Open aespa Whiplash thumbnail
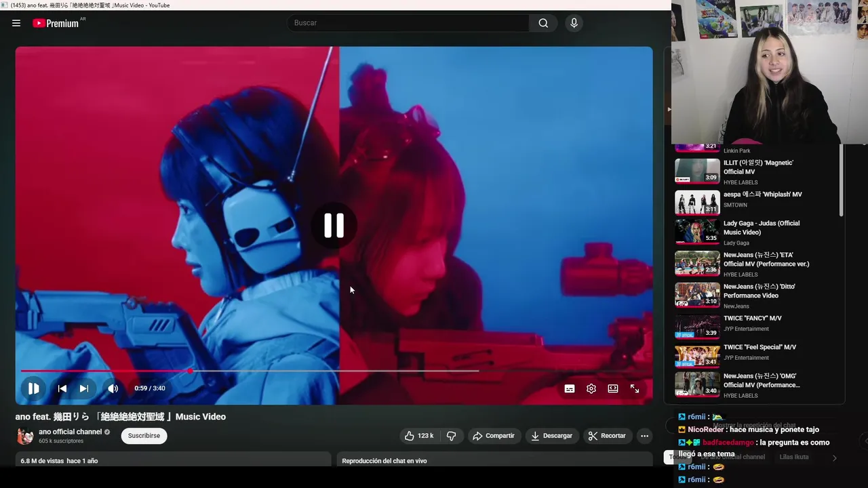Viewport: 868px width, 488px height. [697, 203]
